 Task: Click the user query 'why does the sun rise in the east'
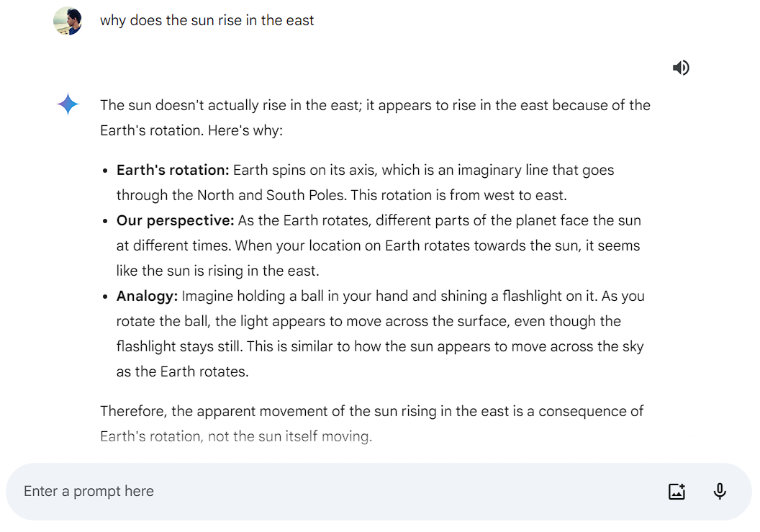tap(207, 20)
